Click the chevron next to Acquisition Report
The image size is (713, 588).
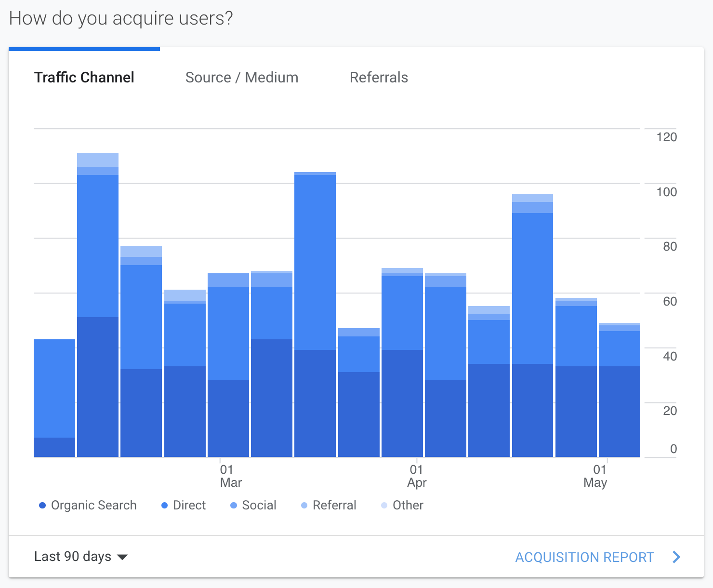[676, 557]
